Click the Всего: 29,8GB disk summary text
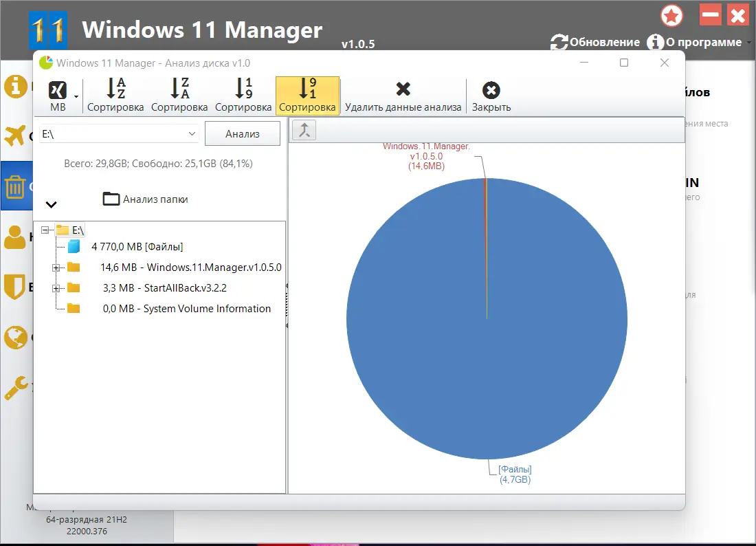 pyautogui.click(x=158, y=164)
